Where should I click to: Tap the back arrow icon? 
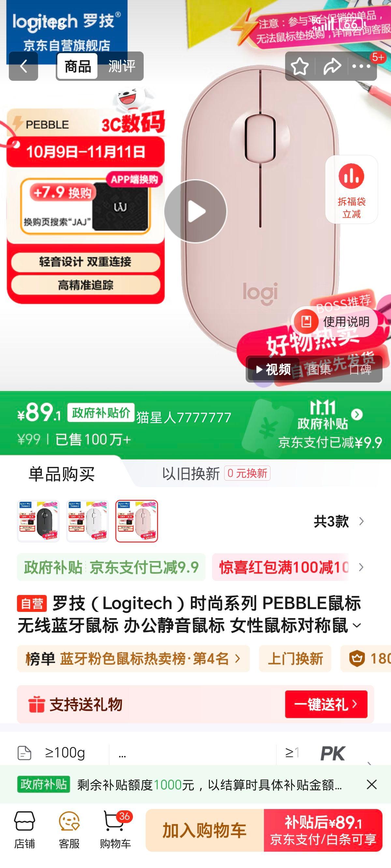click(23, 66)
